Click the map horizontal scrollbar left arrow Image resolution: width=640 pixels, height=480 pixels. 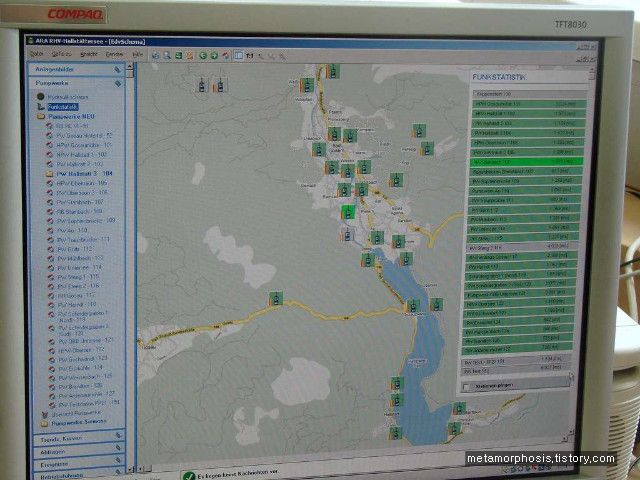[140, 468]
